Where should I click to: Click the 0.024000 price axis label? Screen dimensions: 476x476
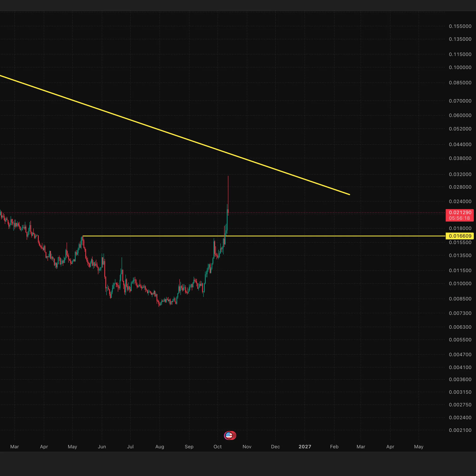pos(460,202)
